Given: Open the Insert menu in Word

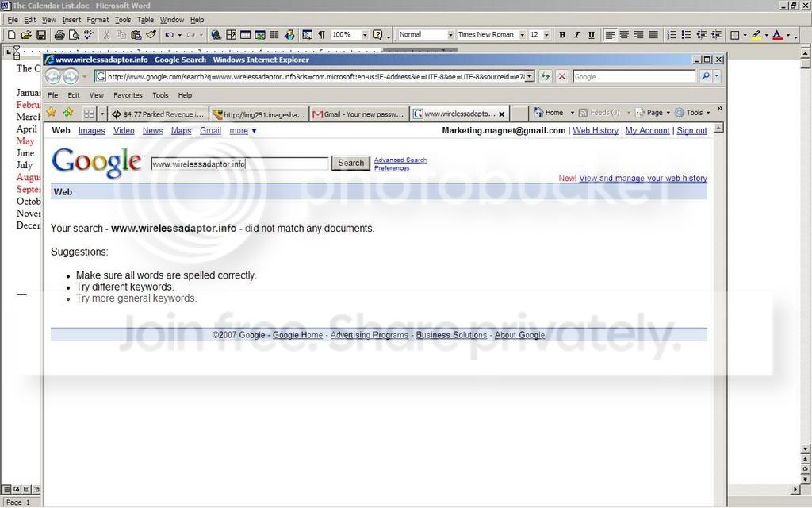Looking at the screenshot, I should coord(71,20).
